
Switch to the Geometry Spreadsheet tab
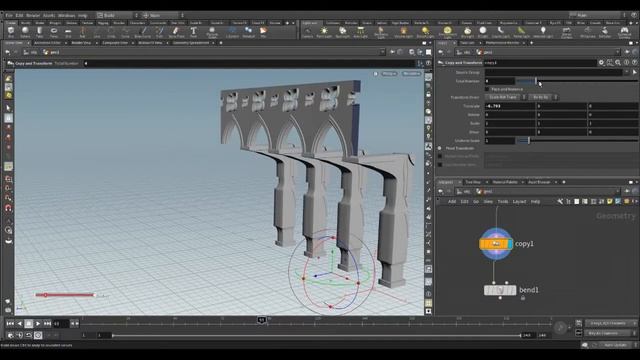pyautogui.click(x=191, y=42)
